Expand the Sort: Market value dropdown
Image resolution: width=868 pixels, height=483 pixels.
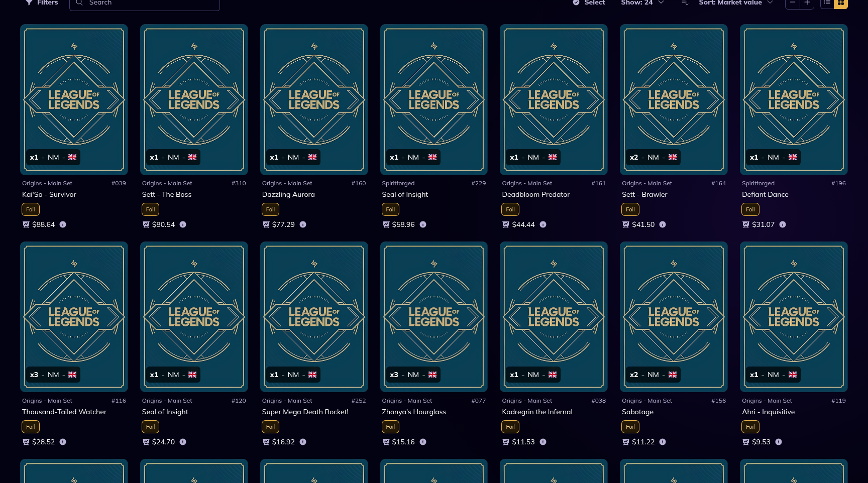[x=735, y=3]
